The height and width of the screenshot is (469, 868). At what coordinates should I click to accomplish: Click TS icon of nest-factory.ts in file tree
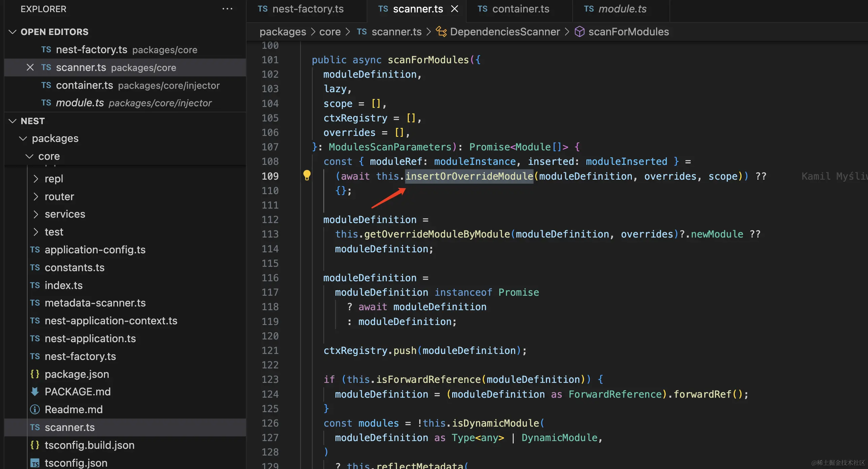pyautogui.click(x=35, y=357)
